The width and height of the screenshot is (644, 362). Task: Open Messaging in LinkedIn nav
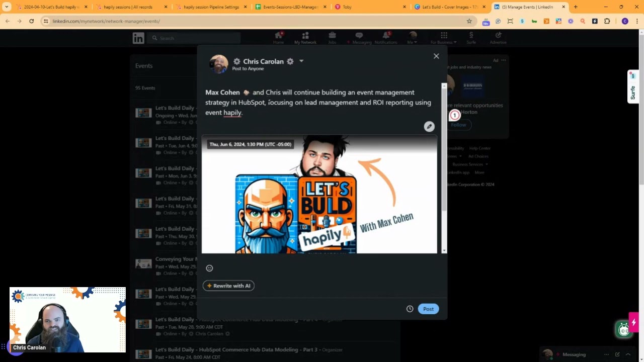click(359, 38)
